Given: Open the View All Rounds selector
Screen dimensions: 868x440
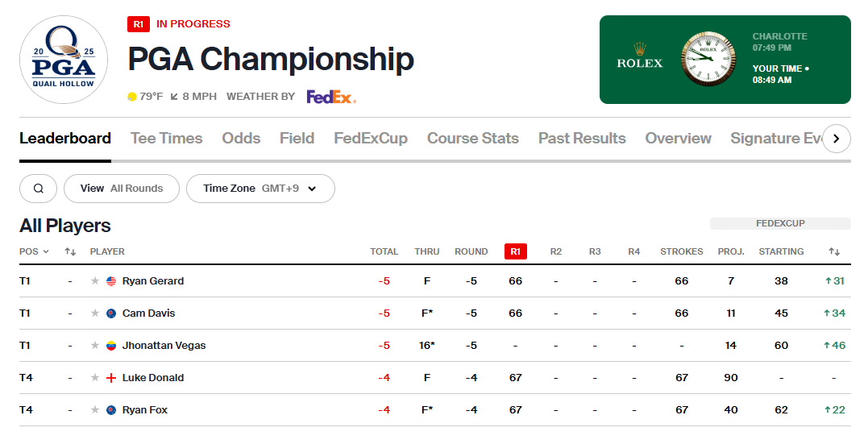Looking at the screenshot, I should pyautogui.click(x=122, y=189).
